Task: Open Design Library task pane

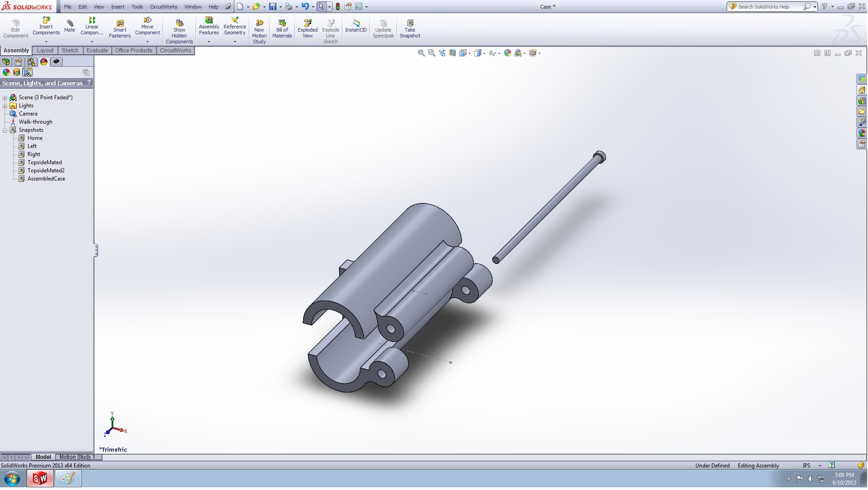Action: [862, 101]
